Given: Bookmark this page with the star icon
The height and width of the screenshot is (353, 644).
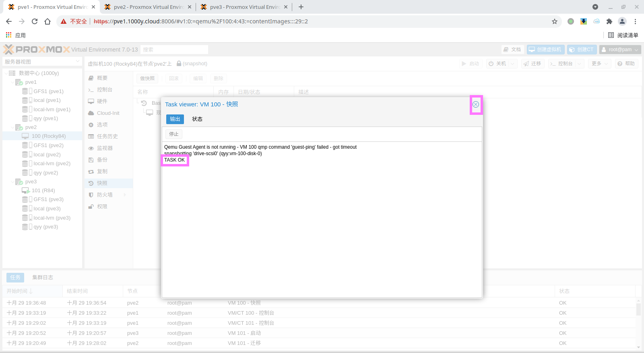Looking at the screenshot, I should click(x=555, y=21).
